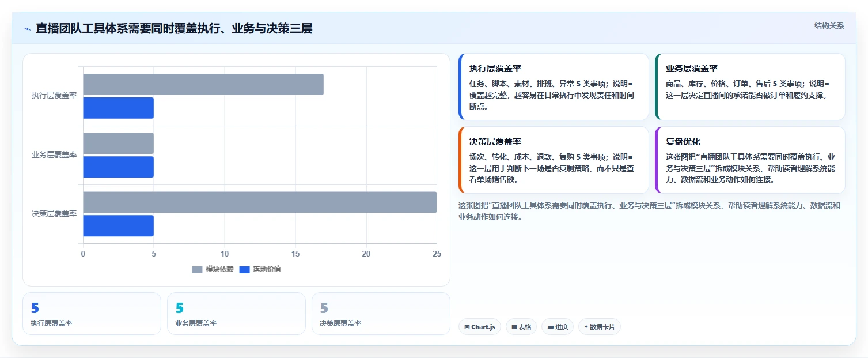Screen dimensions: 868x358
Task: Click the x-axis tick label 15
Action: (295, 254)
